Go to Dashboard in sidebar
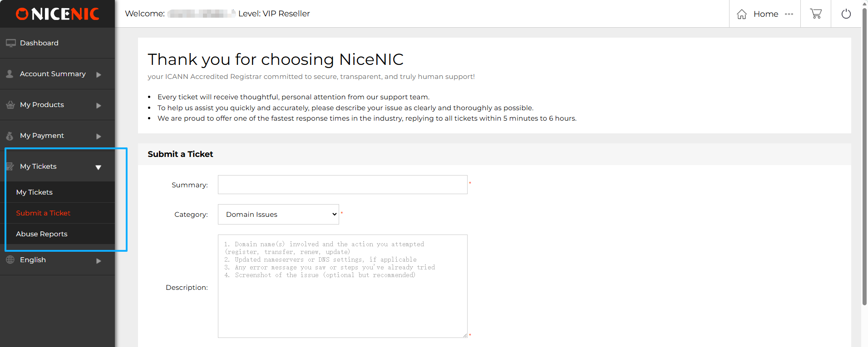Viewport: 868px width, 347px height. pyautogui.click(x=39, y=43)
